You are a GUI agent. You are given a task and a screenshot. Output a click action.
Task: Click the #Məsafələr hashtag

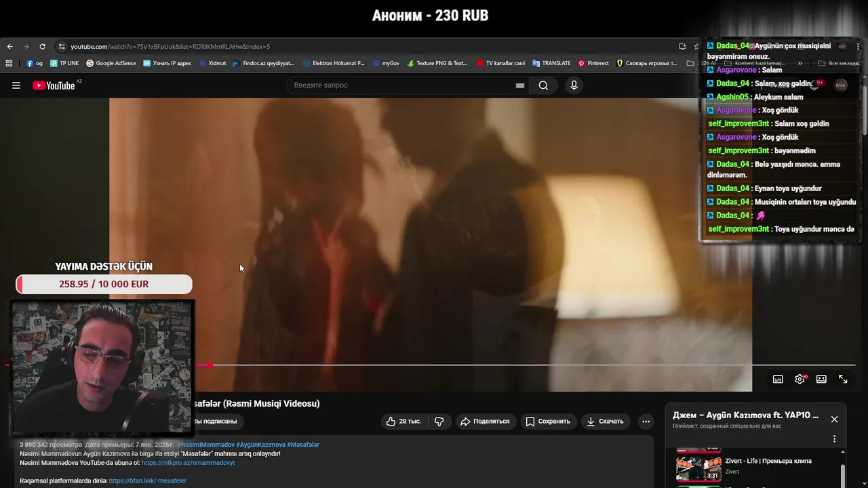pos(303,445)
